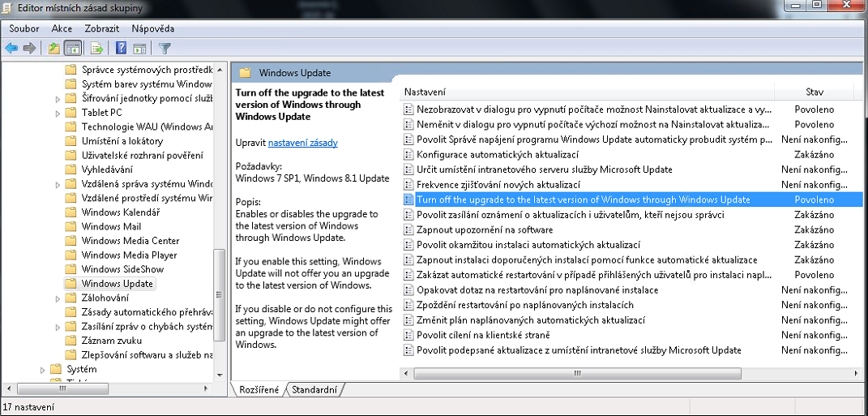Click the Up one level folder icon
Image resolution: width=868 pixels, height=416 pixels.
[53, 48]
